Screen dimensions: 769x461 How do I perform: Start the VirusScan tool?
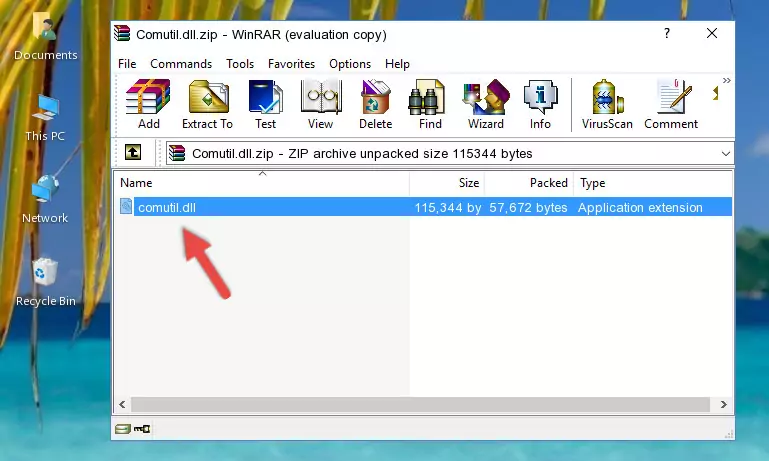(x=607, y=104)
